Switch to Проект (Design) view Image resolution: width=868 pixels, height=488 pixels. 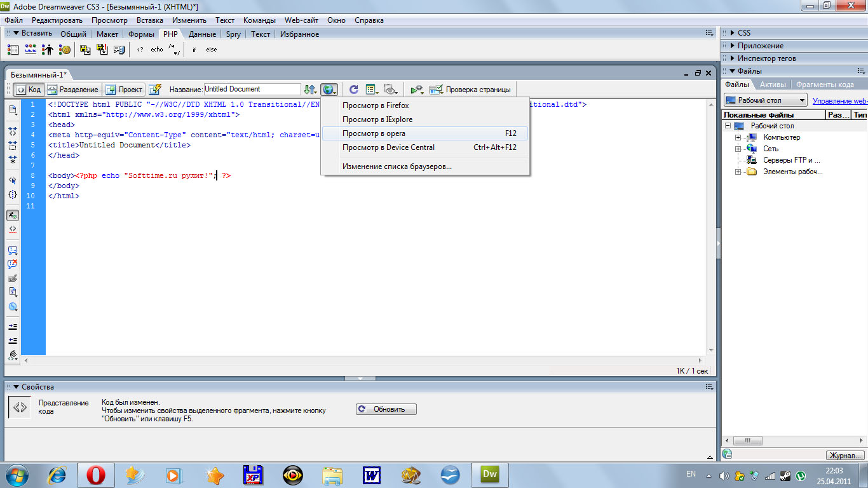pyautogui.click(x=124, y=90)
